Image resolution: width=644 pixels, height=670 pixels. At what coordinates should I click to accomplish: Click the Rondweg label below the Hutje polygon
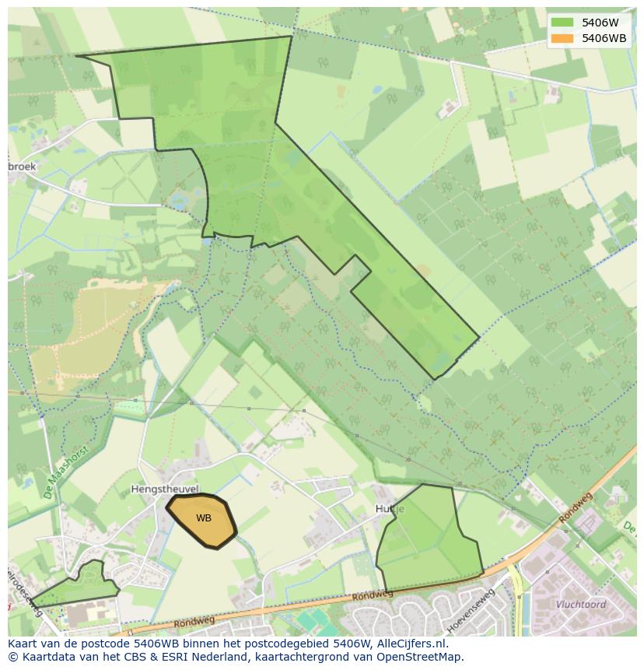373,596
